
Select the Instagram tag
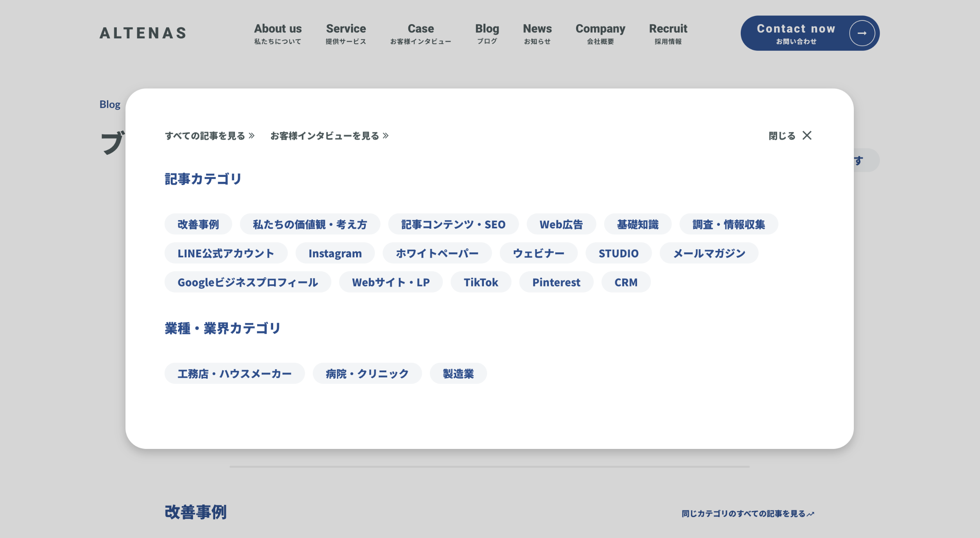335,253
